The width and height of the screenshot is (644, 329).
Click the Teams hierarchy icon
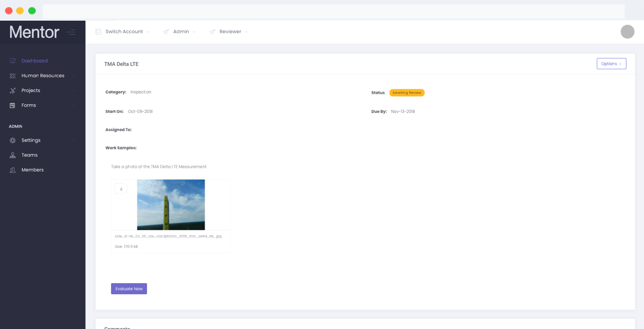(x=13, y=155)
